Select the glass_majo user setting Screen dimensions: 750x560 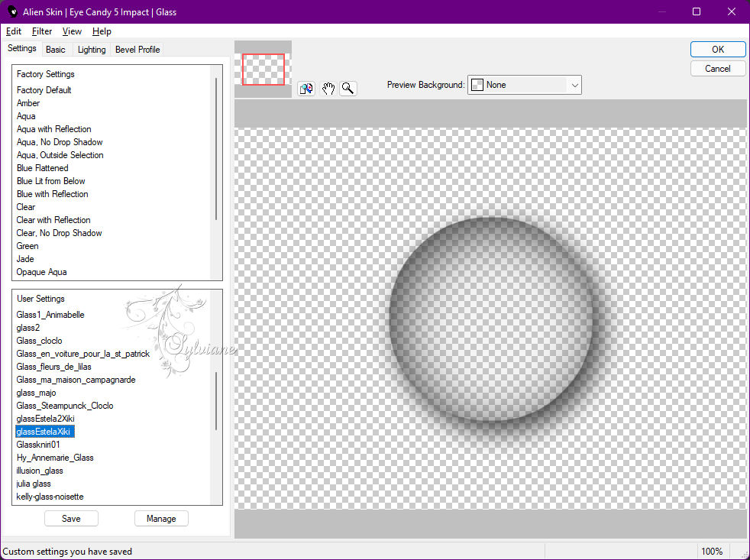(x=37, y=393)
